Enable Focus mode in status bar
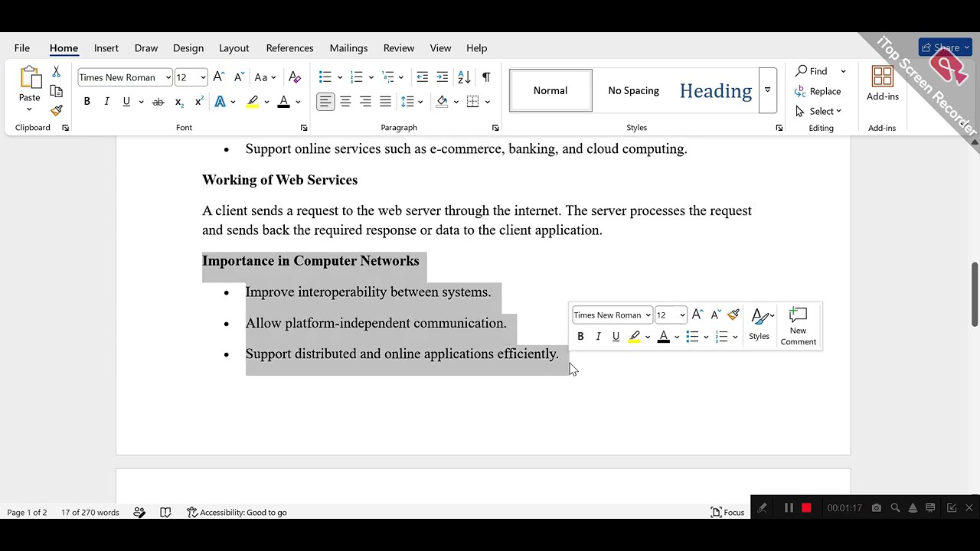 (x=727, y=512)
